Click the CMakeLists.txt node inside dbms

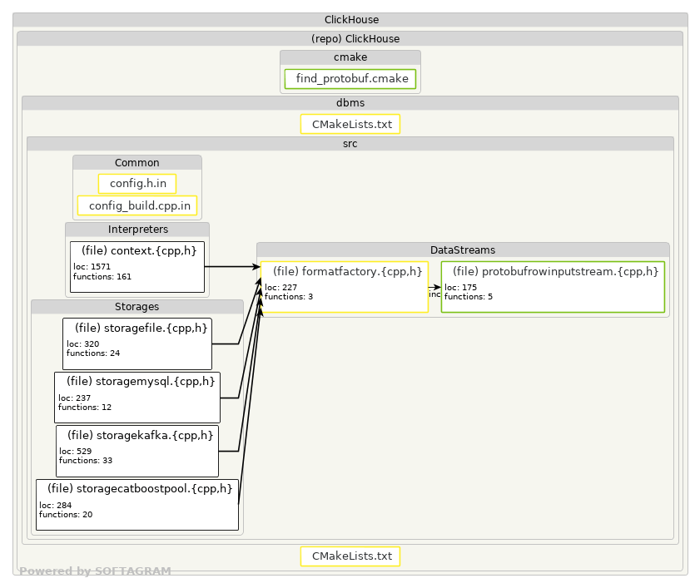pyautogui.click(x=350, y=124)
